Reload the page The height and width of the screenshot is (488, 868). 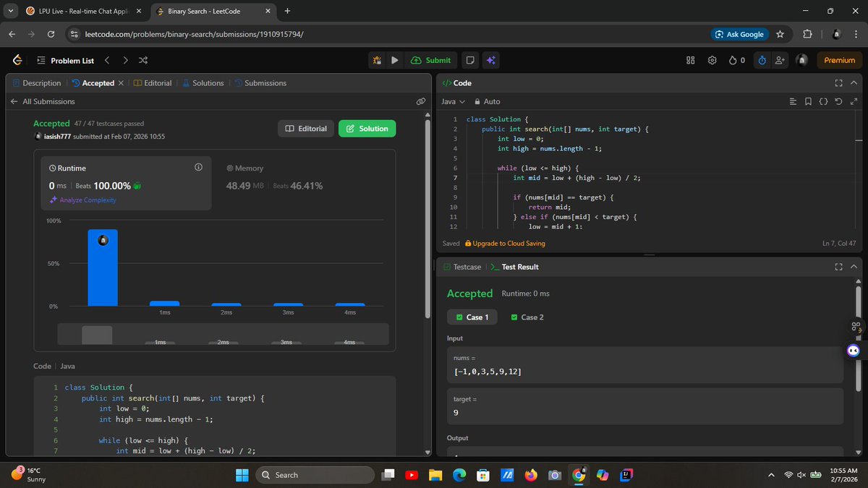[x=51, y=34]
